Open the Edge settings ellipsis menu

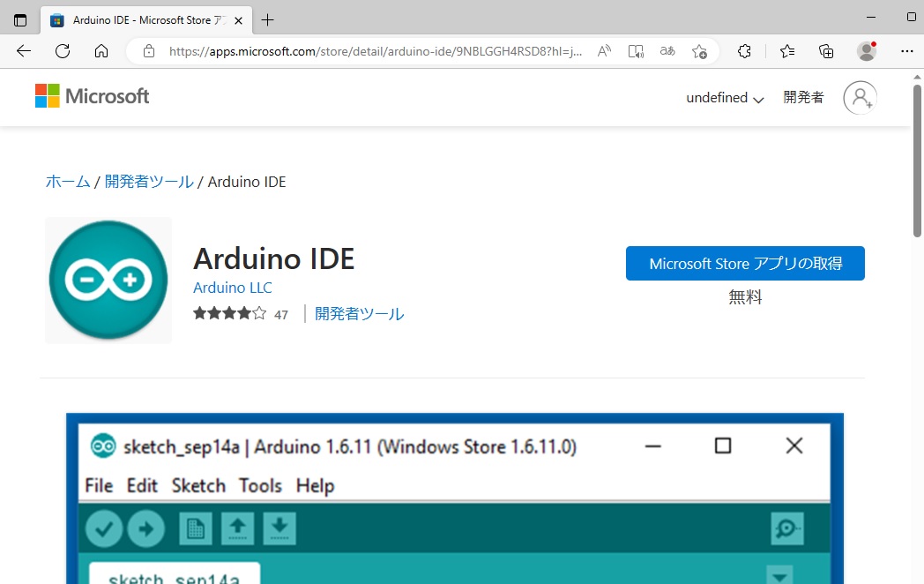[x=906, y=51]
